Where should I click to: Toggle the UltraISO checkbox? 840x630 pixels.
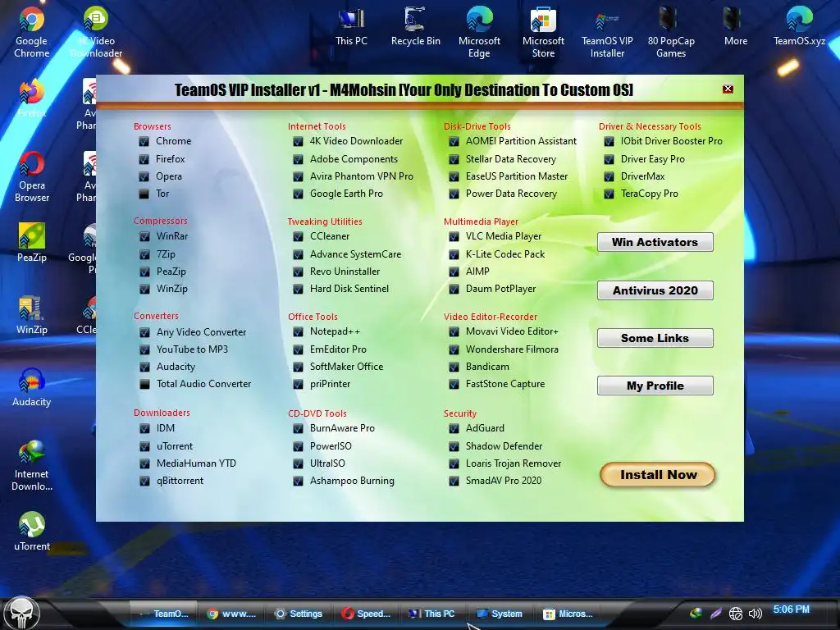(298, 463)
